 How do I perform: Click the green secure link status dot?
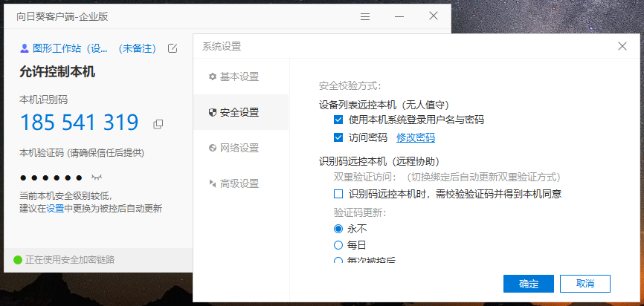pos(18,260)
